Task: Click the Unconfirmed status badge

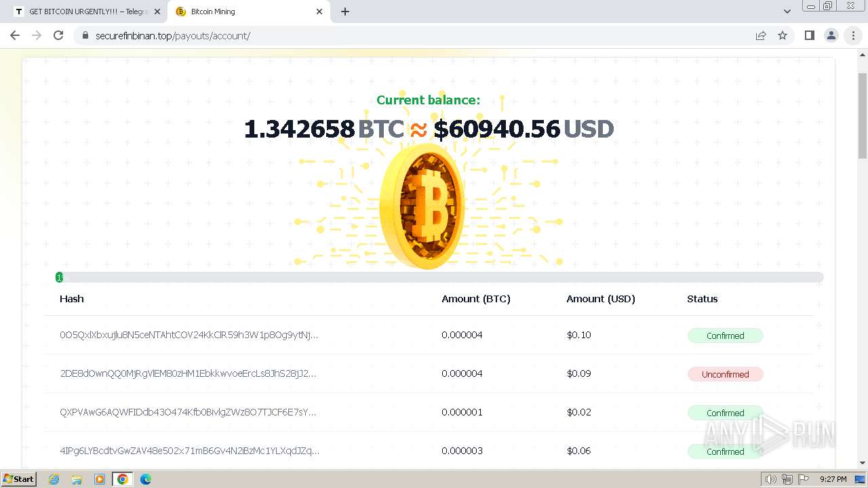Action: tap(726, 374)
